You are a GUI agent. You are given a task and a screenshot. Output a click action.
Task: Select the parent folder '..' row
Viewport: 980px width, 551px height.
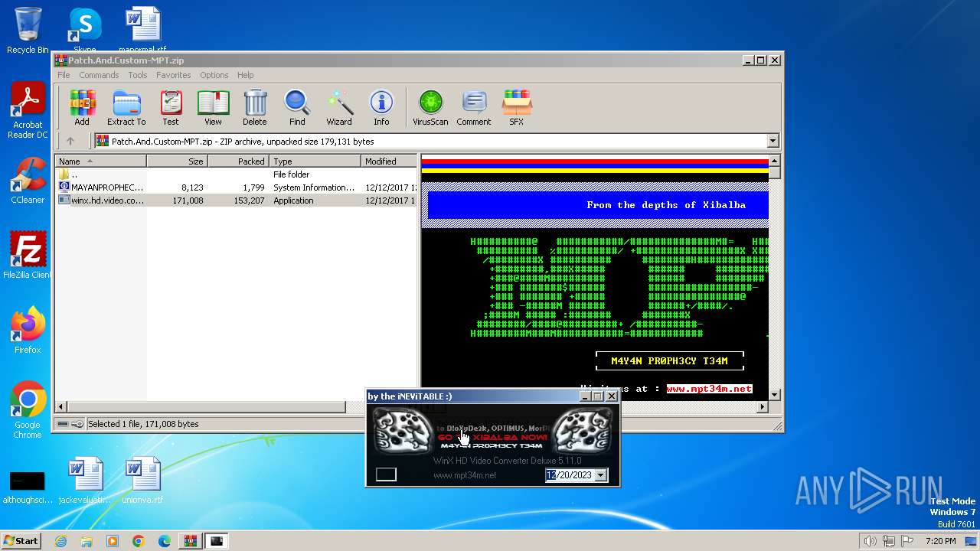coord(237,174)
